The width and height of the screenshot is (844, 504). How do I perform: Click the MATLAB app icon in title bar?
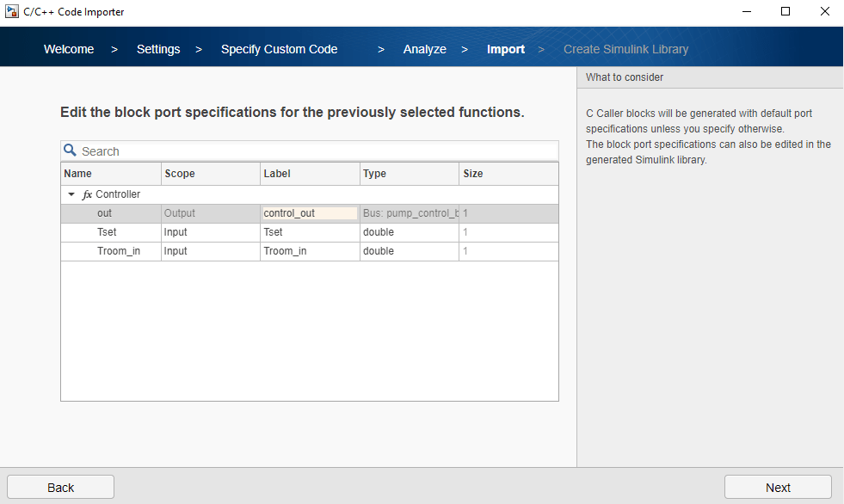coord(13,12)
